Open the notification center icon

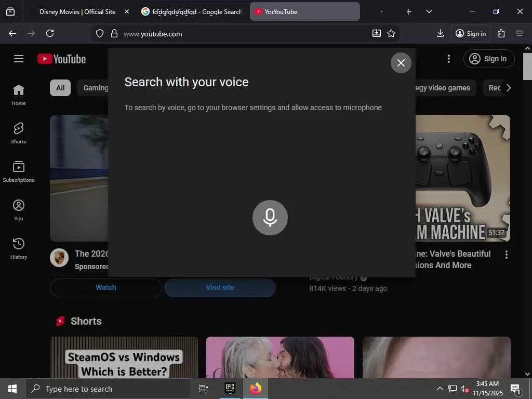(x=516, y=389)
